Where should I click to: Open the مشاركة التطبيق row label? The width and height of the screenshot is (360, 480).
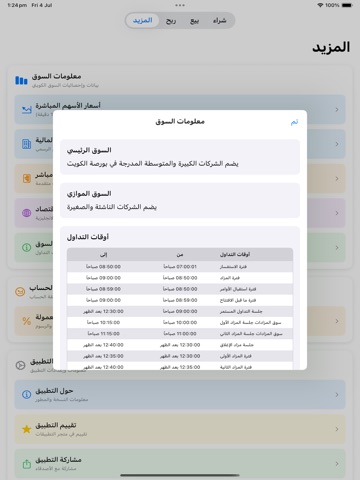click(x=58, y=460)
